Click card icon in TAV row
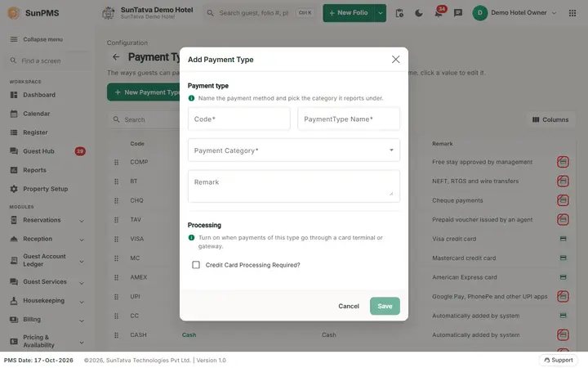Screen dimensions: 588x368 (x=563, y=219)
